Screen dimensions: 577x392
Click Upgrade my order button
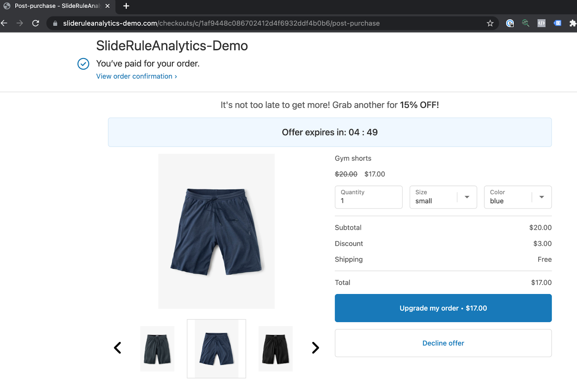click(443, 308)
